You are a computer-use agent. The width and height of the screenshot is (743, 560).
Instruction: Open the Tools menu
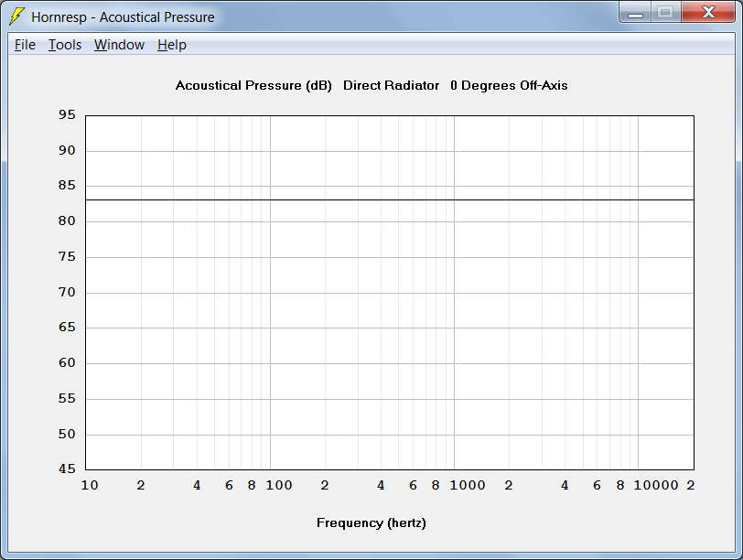pos(65,45)
